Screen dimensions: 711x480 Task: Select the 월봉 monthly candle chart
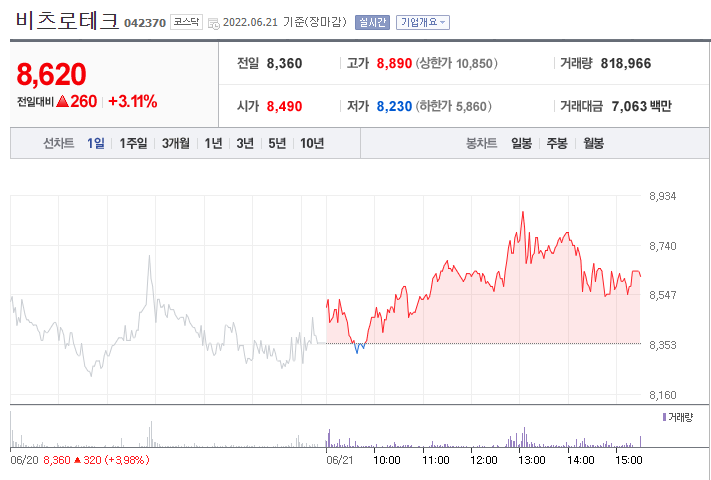pos(594,144)
